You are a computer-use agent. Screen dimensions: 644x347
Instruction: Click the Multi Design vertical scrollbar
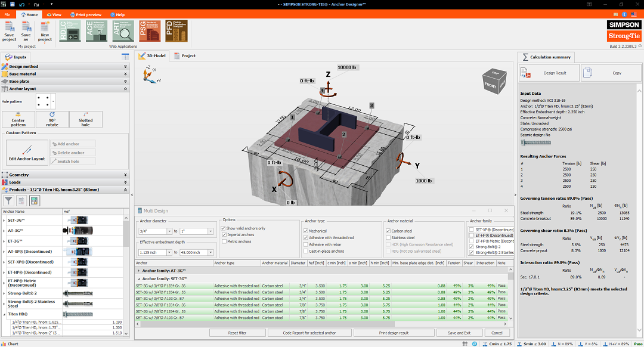click(510, 298)
